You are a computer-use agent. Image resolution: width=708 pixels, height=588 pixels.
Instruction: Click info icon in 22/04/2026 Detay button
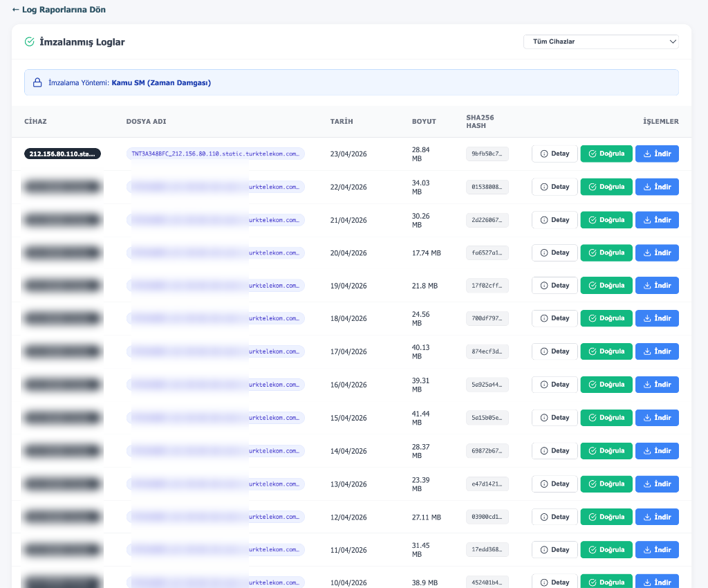[544, 187]
